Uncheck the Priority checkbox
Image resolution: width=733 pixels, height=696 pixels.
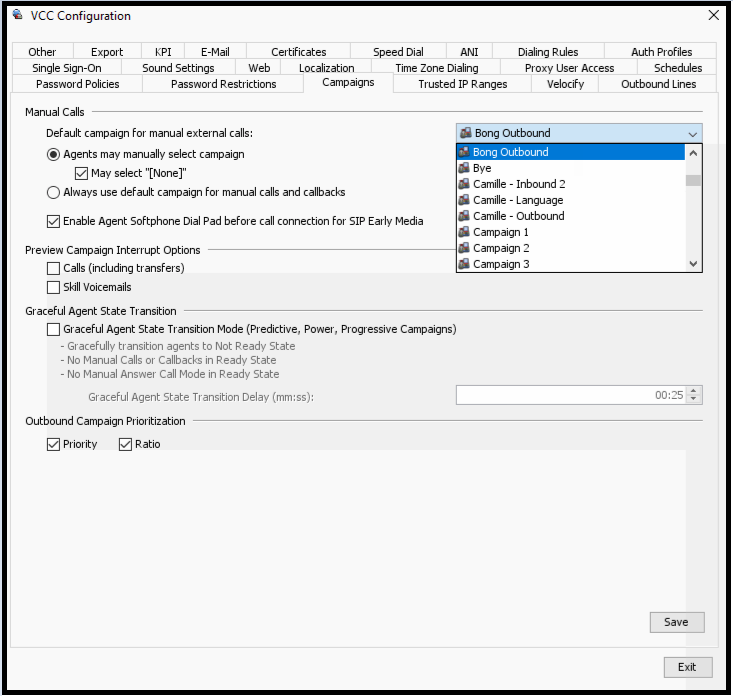tap(53, 444)
